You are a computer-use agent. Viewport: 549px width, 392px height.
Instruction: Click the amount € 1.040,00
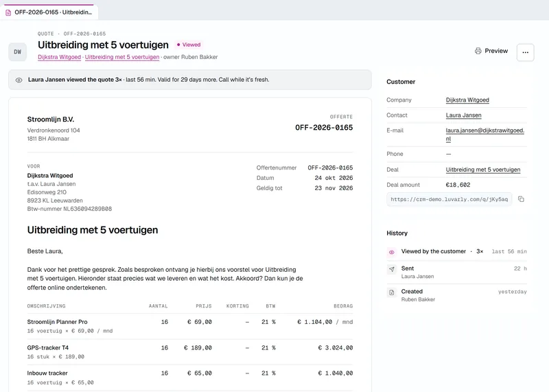336,373
